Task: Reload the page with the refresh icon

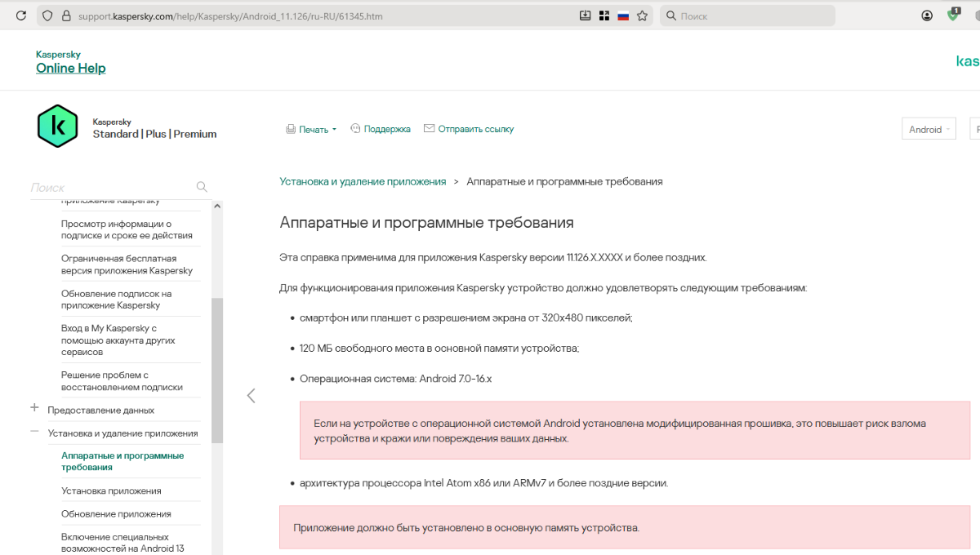Action: (x=21, y=16)
